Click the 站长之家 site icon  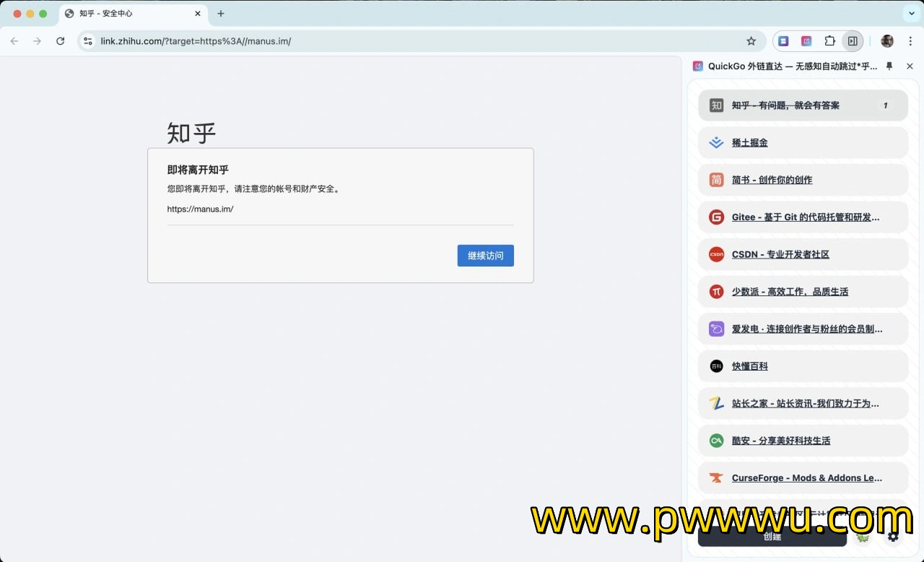[x=716, y=403]
